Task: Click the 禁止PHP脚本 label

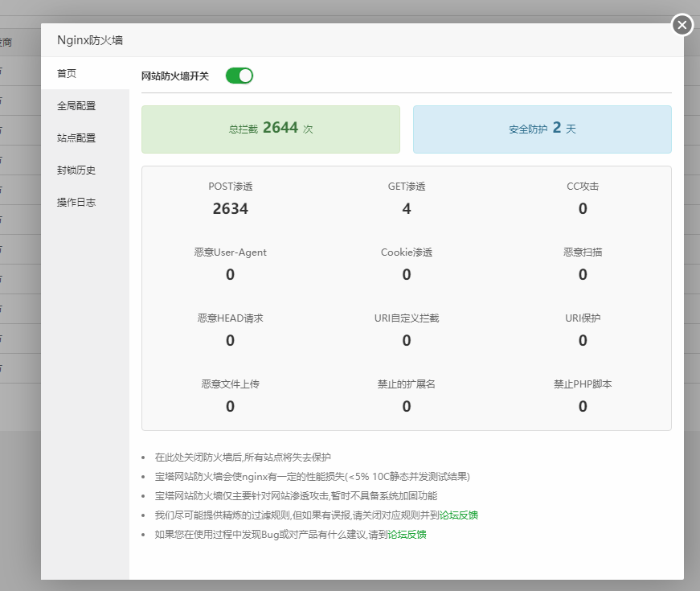Action: point(583,384)
